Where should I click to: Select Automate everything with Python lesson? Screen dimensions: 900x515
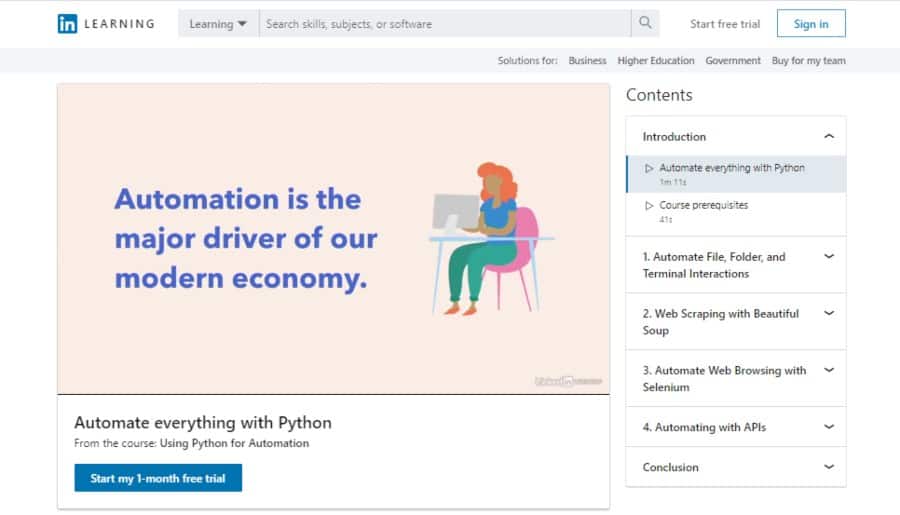(736, 174)
